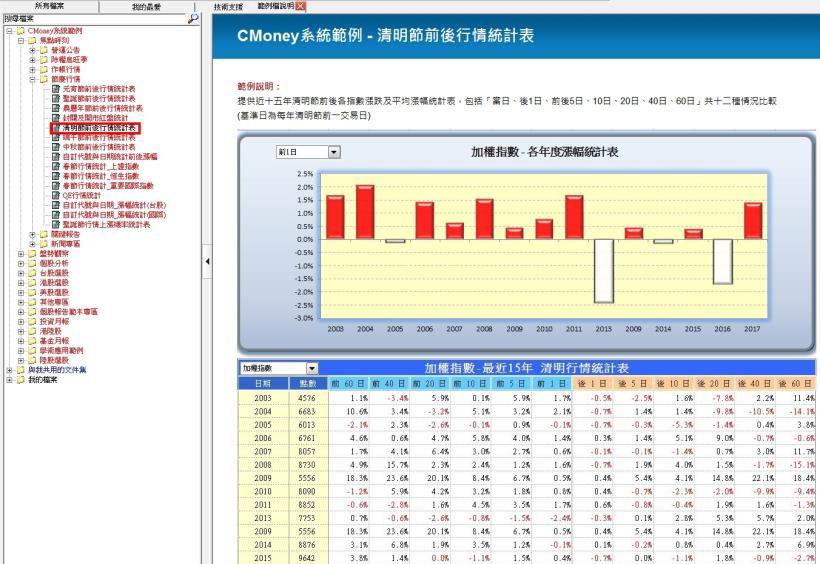This screenshot has height=564, width=820.
Task: Click the document icon beside 封關及開市紅盤統計
Action: click(x=56, y=118)
